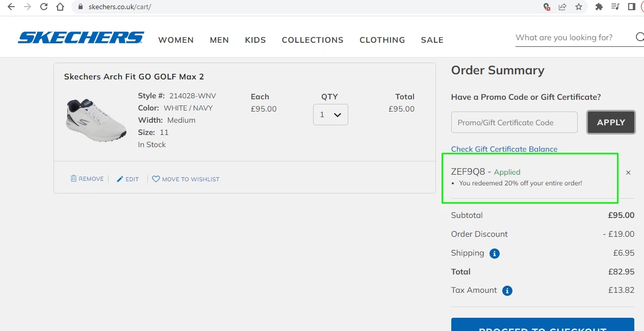Open the KIDS menu
The height and width of the screenshot is (331, 644).
click(x=255, y=40)
